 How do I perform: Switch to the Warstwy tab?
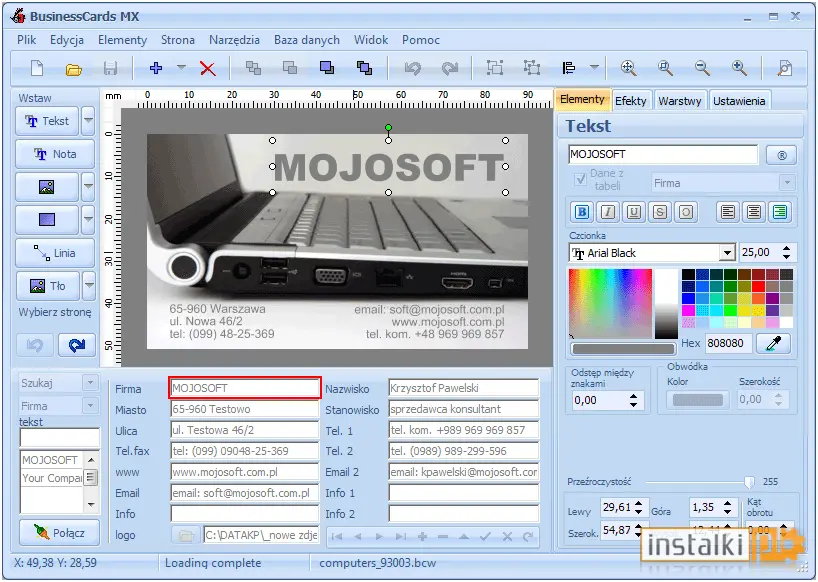[679, 101]
